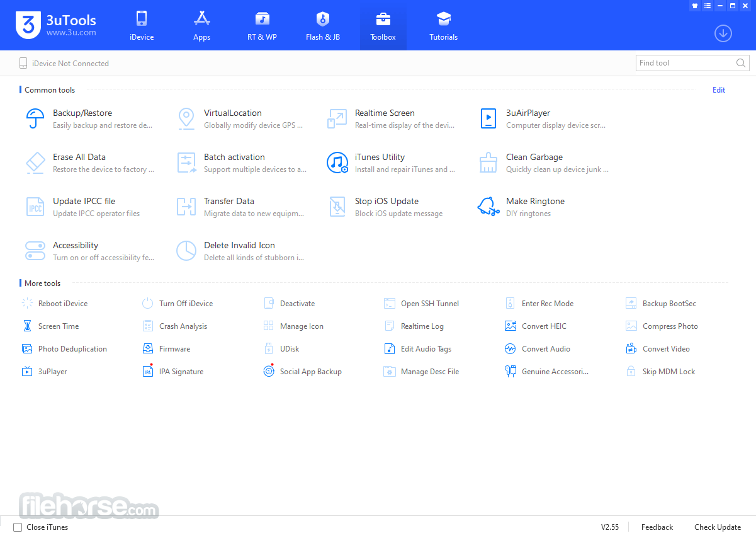Select Delete Invalid Icon clock icon
This screenshot has width=756, height=538.
(x=186, y=251)
